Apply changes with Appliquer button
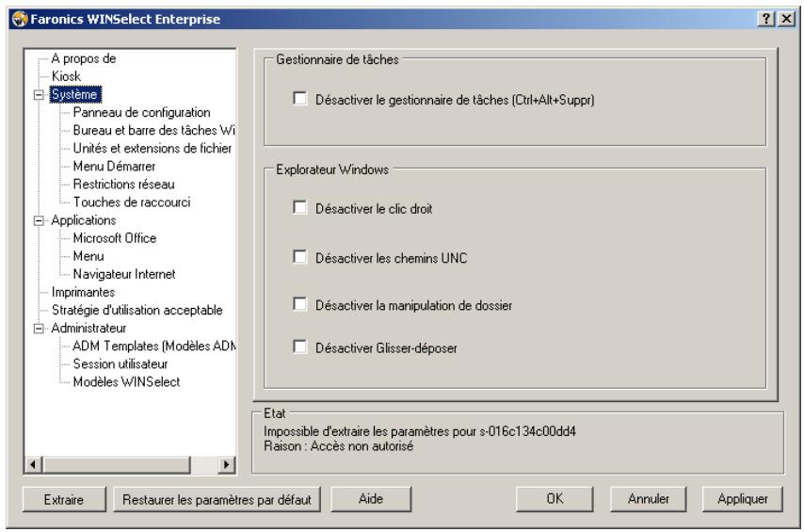The height and width of the screenshot is (532, 804). (x=743, y=499)
